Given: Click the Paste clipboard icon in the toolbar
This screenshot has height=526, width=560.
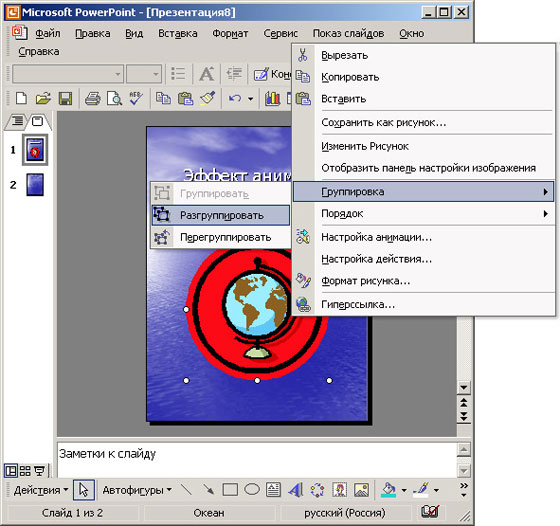Looking at the screenshot, I should pos(185,98).
